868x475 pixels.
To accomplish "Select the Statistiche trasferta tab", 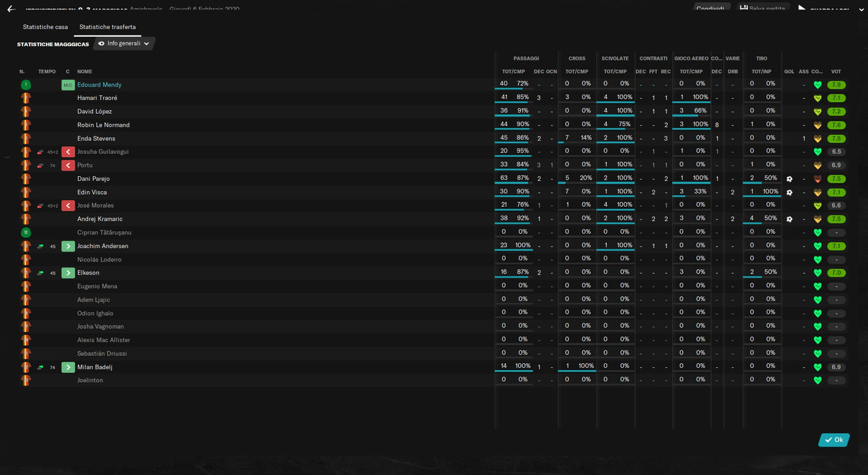I will click(x=107, y=27).
